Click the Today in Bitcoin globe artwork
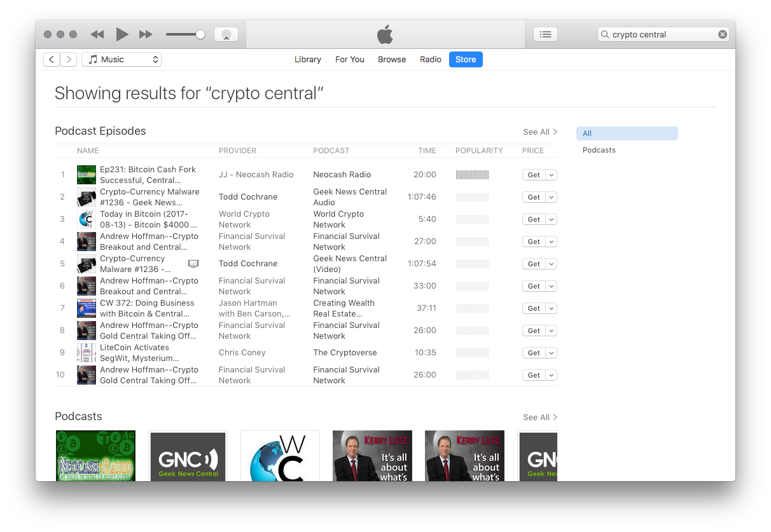771x532 pixels. pos(87,219)
